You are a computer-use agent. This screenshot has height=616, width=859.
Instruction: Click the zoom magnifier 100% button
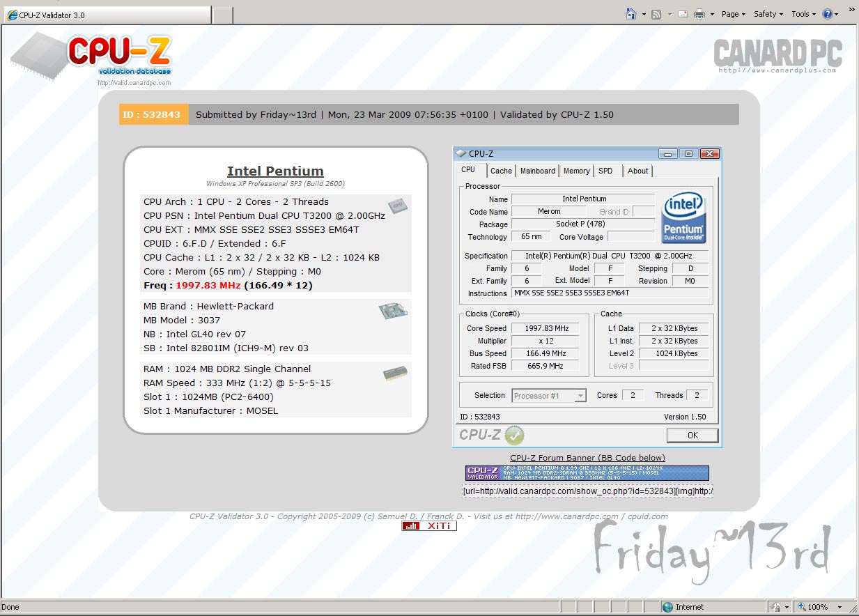[x=813, y=607]
